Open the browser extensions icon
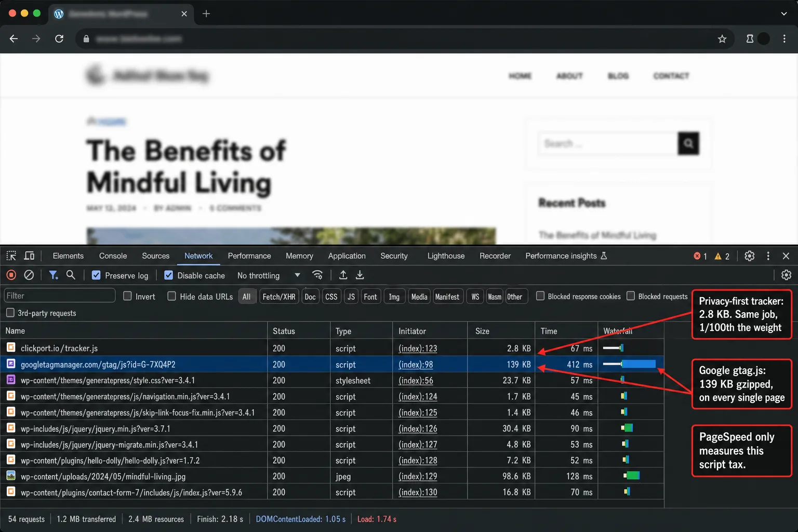The width and height of the screenshot is (798, 532). pos(750,38)
